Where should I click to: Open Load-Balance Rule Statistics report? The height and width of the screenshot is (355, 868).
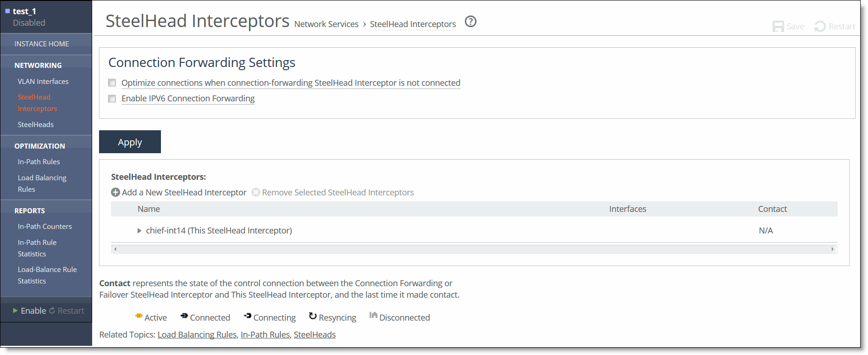(47, 275)
